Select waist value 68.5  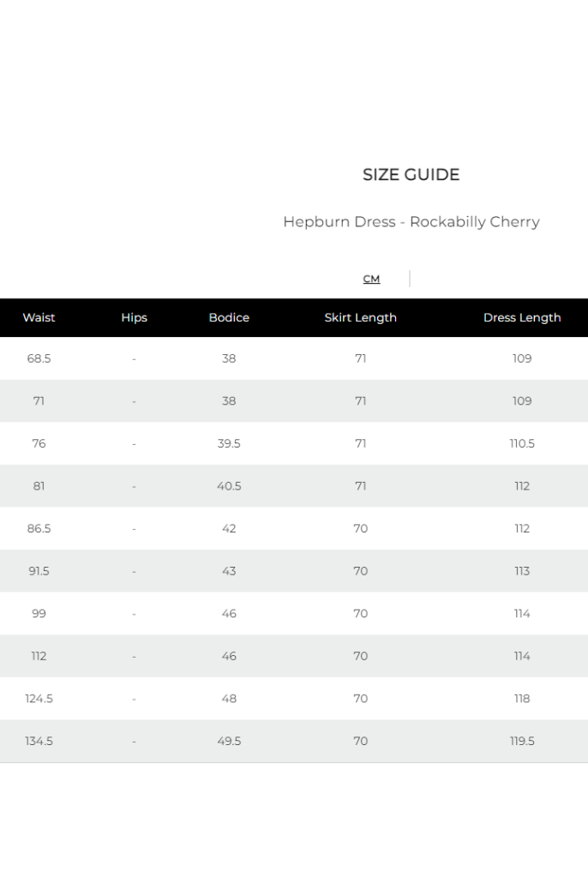39,358
